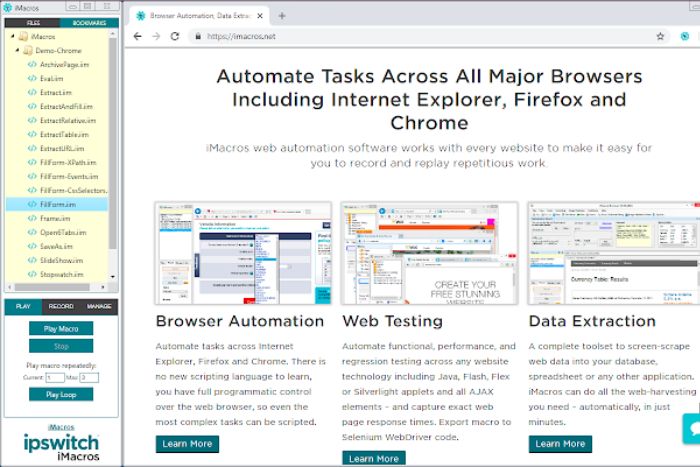Bookmark this page with the star icon
The height and width of the screenshot is (467, 700).
[660, 36]
